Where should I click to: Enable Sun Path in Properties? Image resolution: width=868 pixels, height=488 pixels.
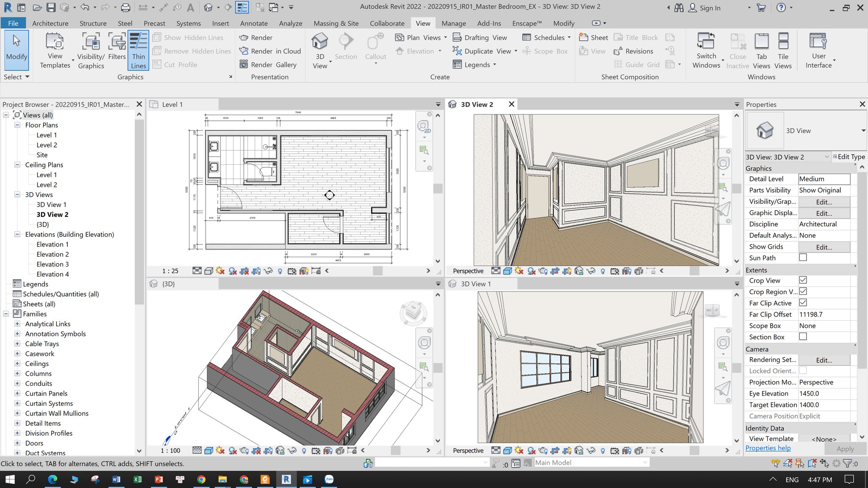[803, 258]
